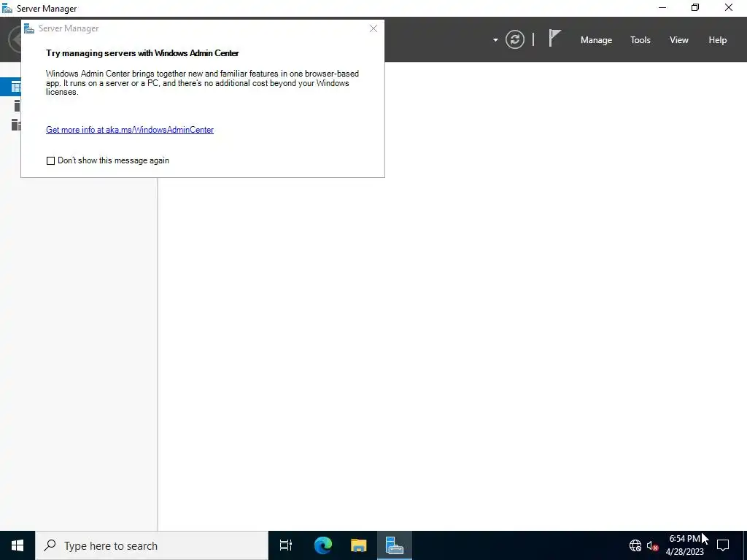
Task: Close the Windows Admin Center dialog
Action: click(373, 28)
